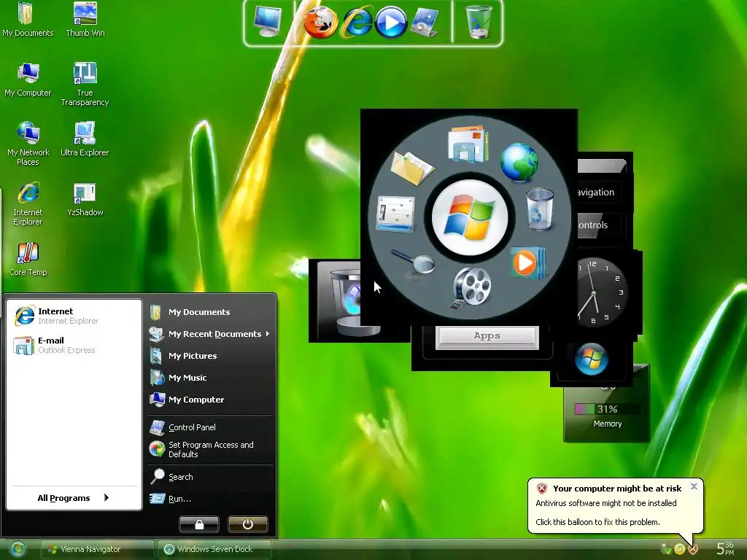This screenshot has height=560, width=747.
Task: Open the monitor icon in the top dock
Action: 268,21
